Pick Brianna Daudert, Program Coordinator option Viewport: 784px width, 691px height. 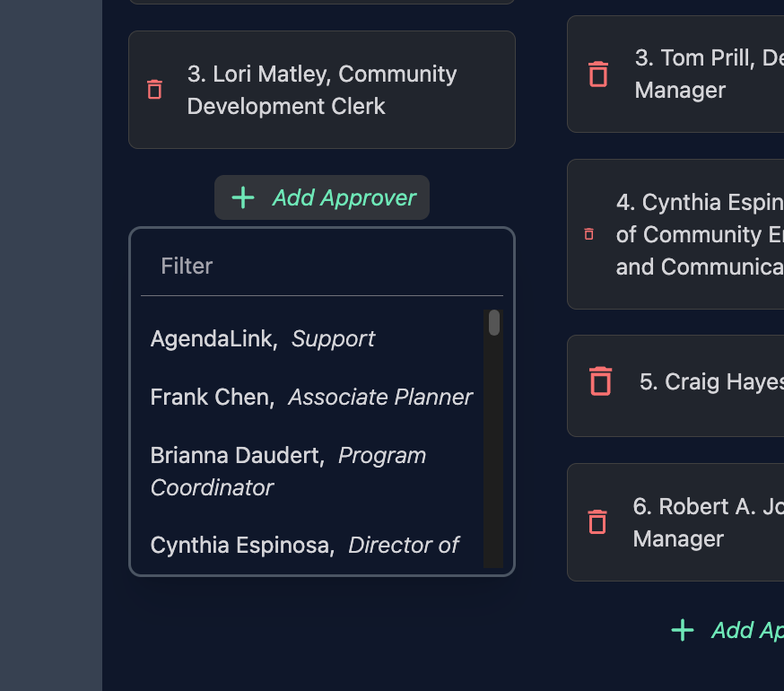coord(288,470)
